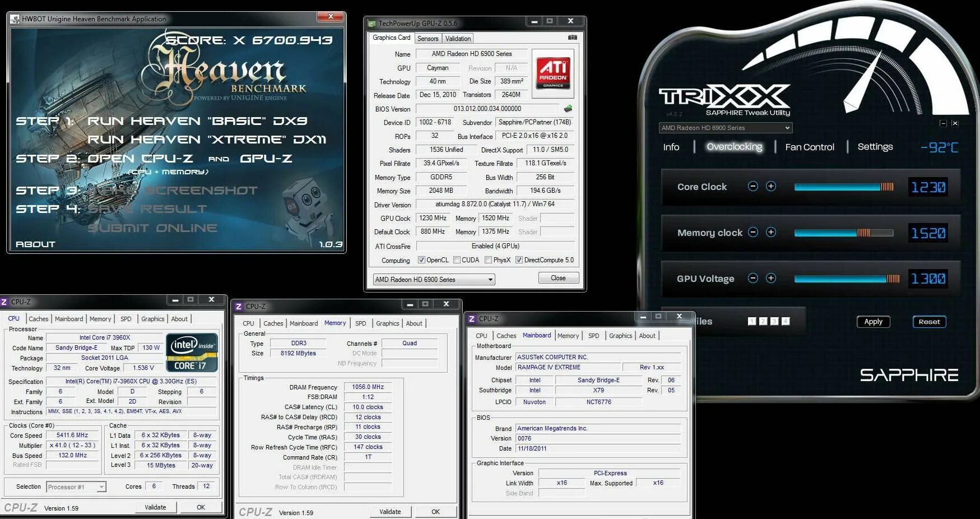Click the Core Speed value 5411.6 MHz
The image size is (980, 519).
[72, 435]
